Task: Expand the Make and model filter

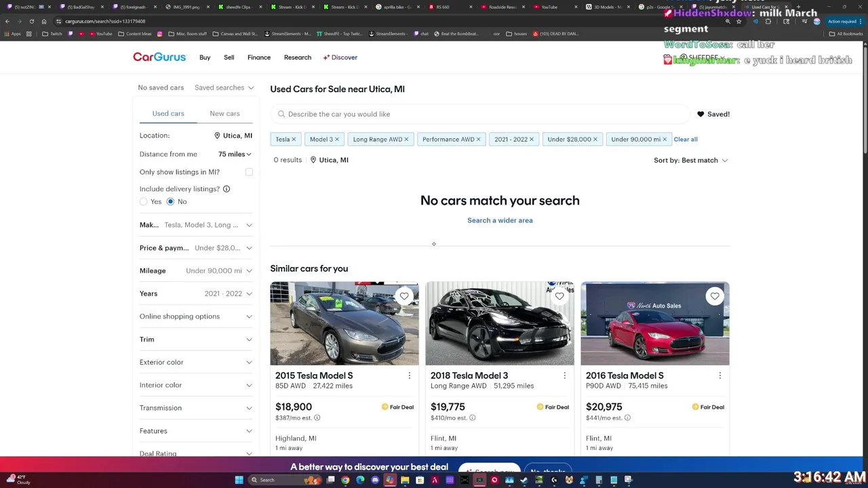Action: tap(196, 225)
